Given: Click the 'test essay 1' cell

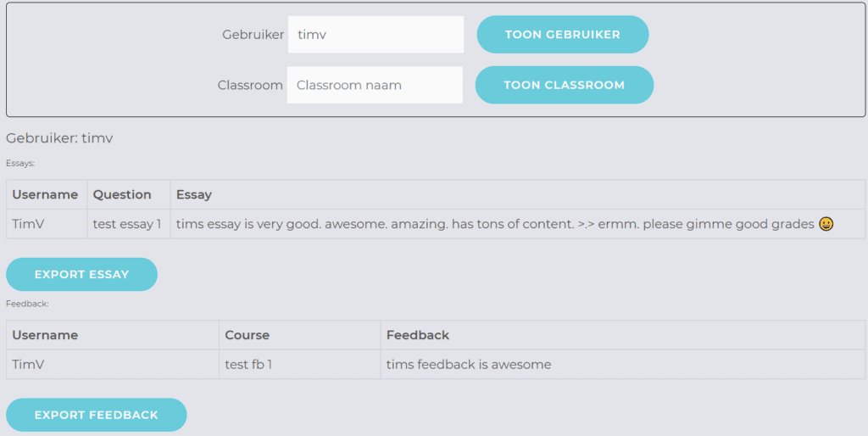Looking at the screenshot, I should click(x=129, y=224).
